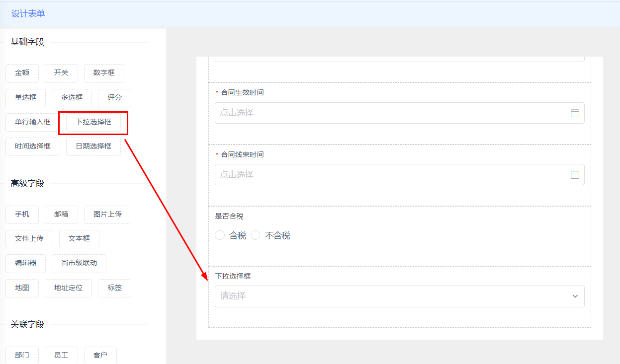Viewport: 620px width, 364px height.
Task: Select the 含税 radio option
Action: click(x=220, y=235)
